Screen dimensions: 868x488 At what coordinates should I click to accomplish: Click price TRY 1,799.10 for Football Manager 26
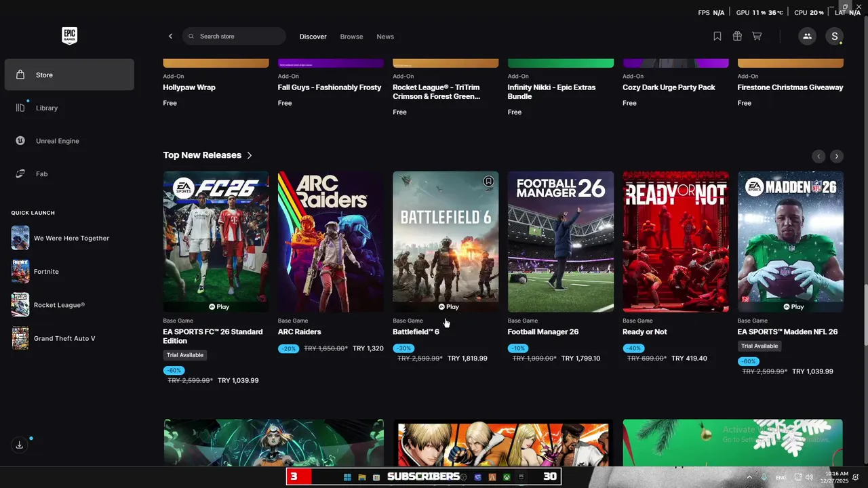580,358
